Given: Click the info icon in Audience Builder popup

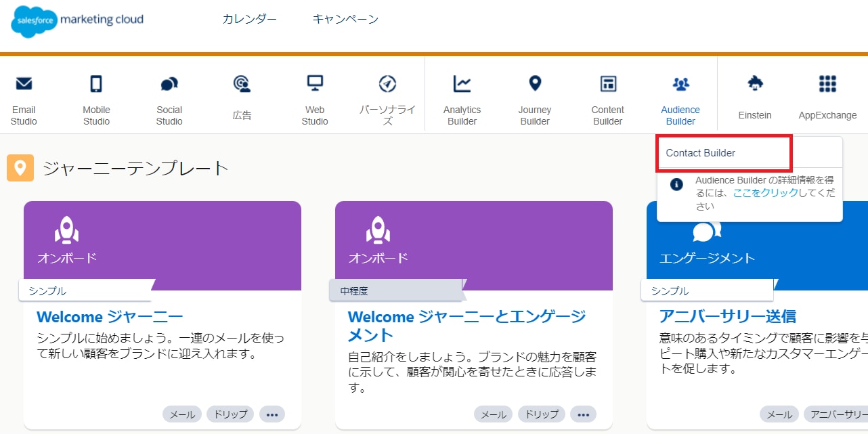Looking at the screenshot, I should tap(676, 184).
